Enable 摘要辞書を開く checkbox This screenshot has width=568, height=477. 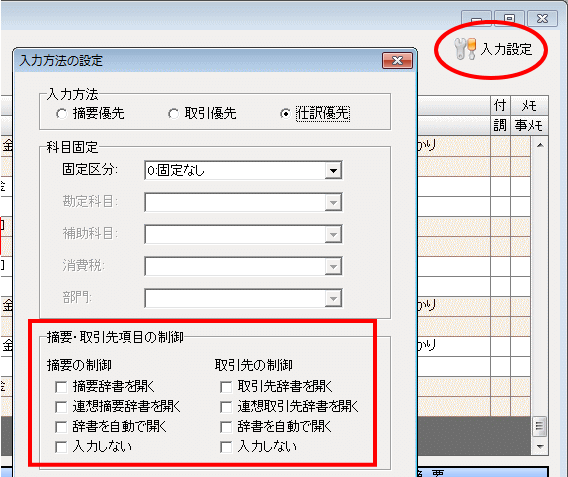click(x=61, y=387)
